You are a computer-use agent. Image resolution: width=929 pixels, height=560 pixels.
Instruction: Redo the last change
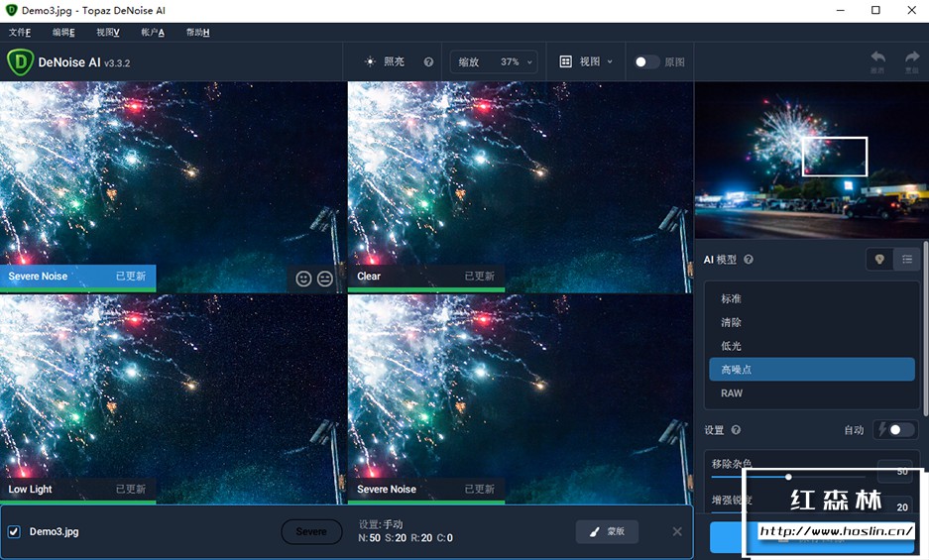(x=912, y=61)
